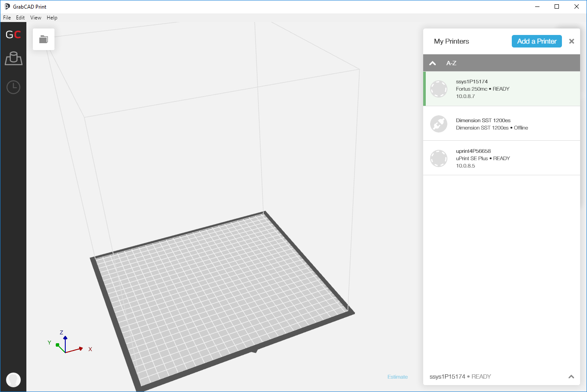Click the open project folder icon
Screen dimensions: 587x392
[44, 39]
